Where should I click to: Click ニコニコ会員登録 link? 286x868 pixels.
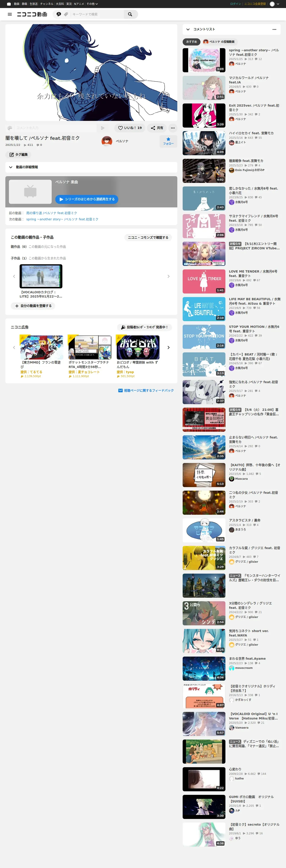(x=255, y=4)
